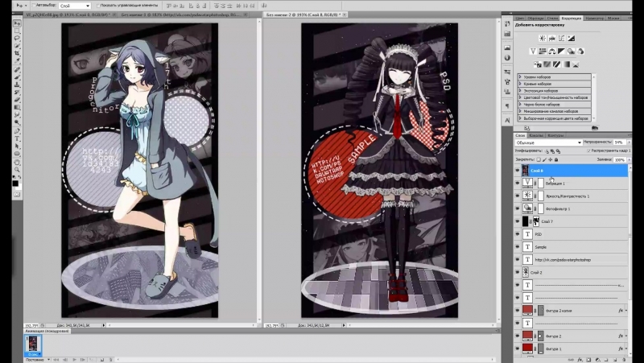Open the Слой auto-select dropdown

pos(74,6)
